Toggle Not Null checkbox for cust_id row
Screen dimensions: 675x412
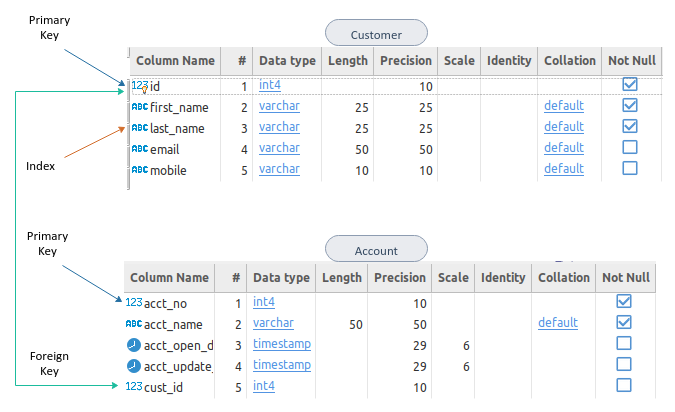pos(624,385)
